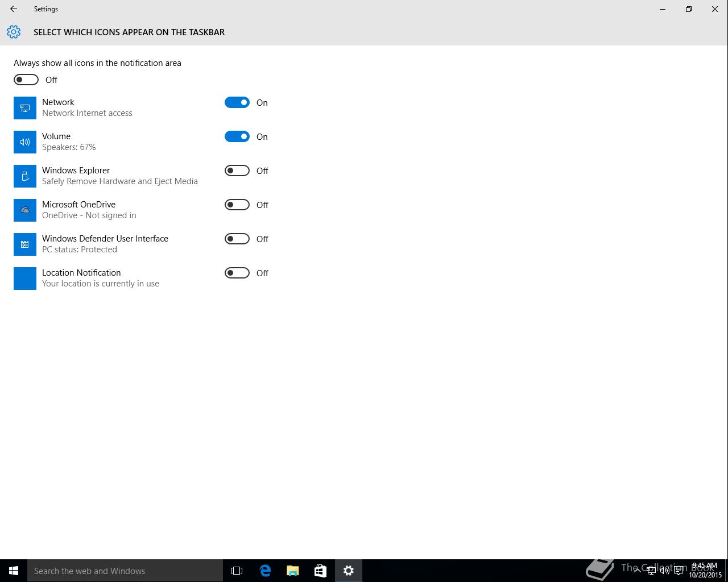Click the Settings app taskbar button
Image resolution: width=728 pixels, height=582 pixels.
tap(349, 571)
